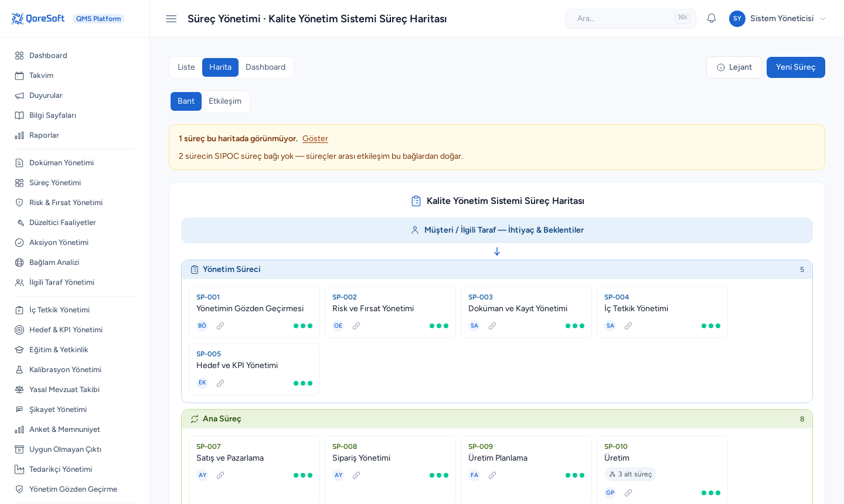Switch to Etkileşim map mode

225,101
